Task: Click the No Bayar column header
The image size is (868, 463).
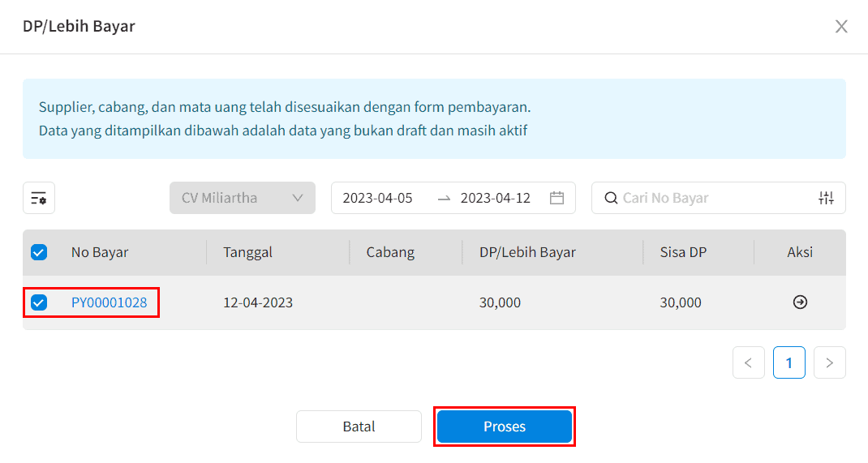Action: 100,252
